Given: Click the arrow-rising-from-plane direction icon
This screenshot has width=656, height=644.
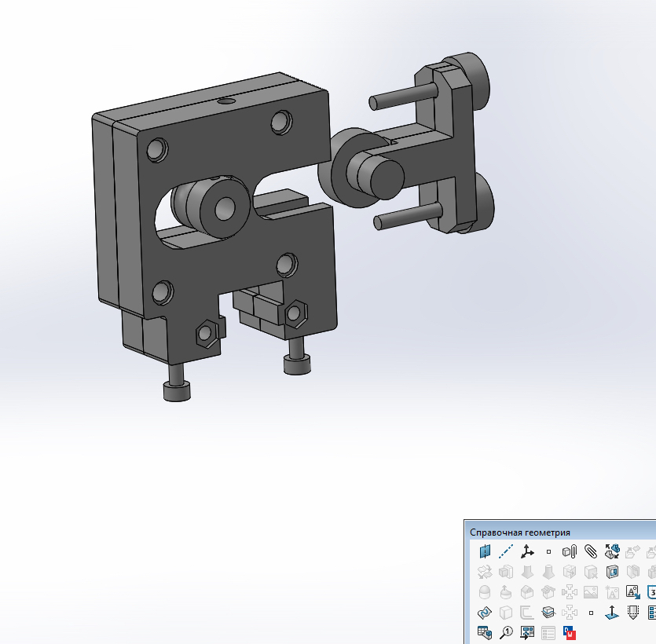Looking at the screenshot, I should (612, 611).
